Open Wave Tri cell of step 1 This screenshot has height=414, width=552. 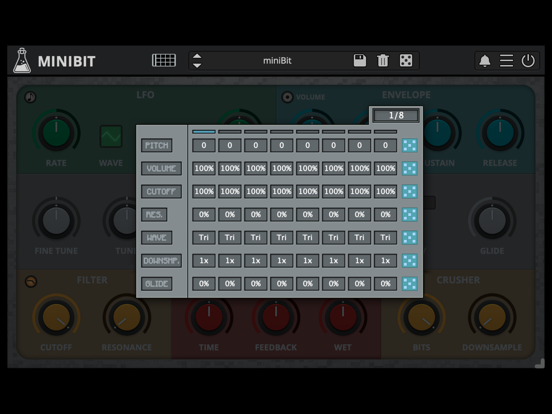(x=204, y=238)
